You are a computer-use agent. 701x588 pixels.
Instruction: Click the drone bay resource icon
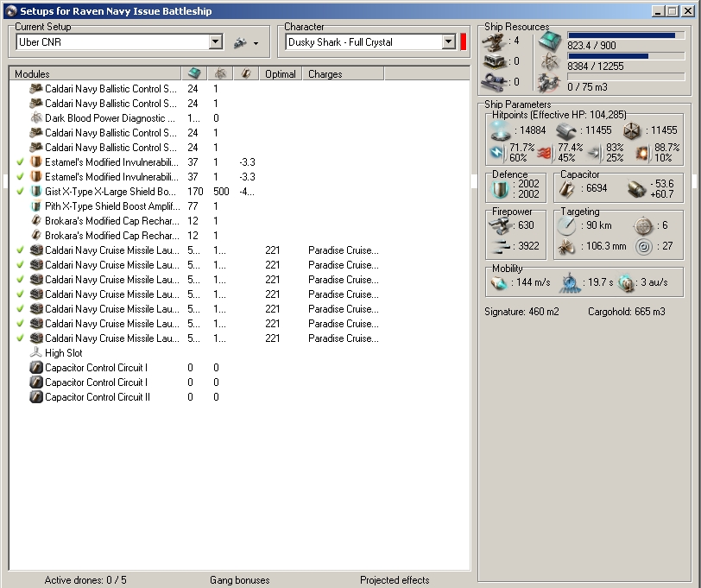[x=549, y=83]
